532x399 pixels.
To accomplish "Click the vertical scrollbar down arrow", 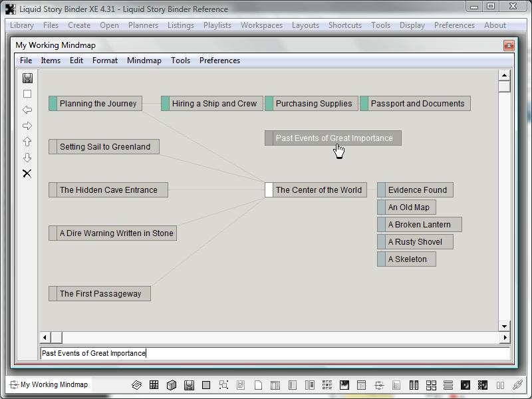I will (x=504, y=326).
